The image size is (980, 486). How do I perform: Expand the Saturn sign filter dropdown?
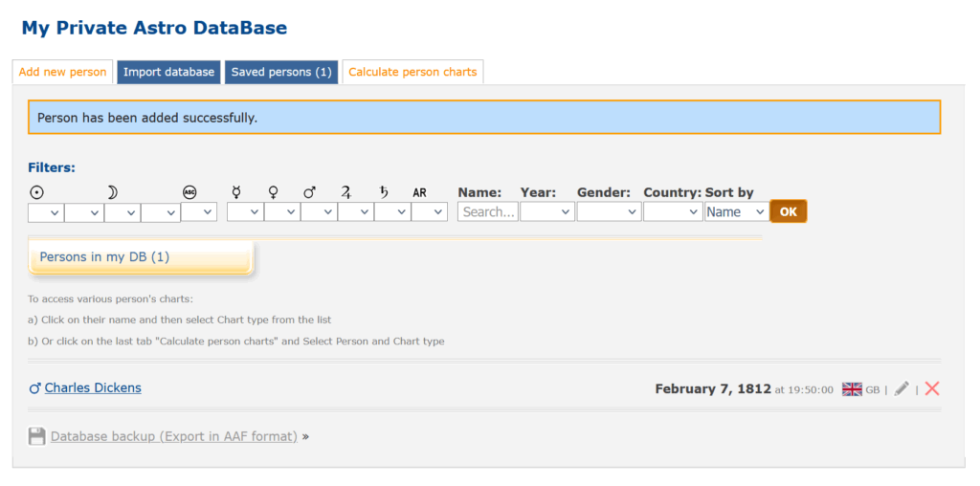(x=392, y=212)
